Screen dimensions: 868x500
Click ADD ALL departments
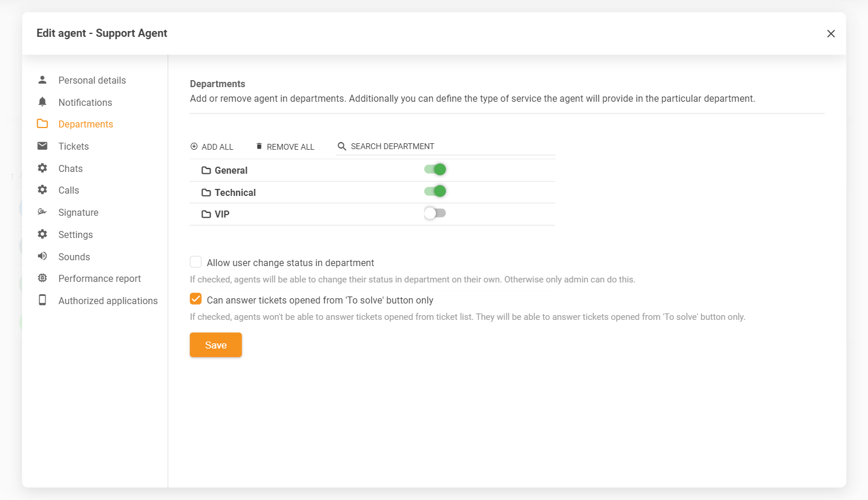pyautogui.click(x=212, y=147)
